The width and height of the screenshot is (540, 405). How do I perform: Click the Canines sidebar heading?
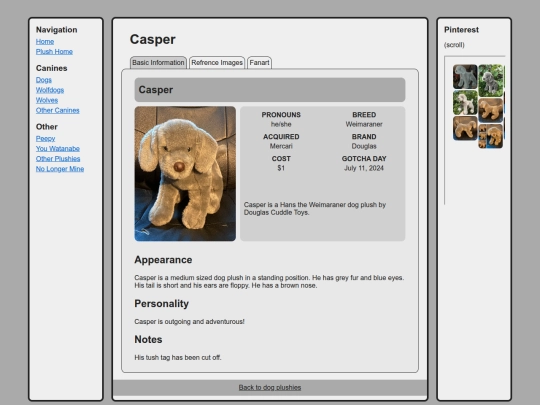click(52, 68)
